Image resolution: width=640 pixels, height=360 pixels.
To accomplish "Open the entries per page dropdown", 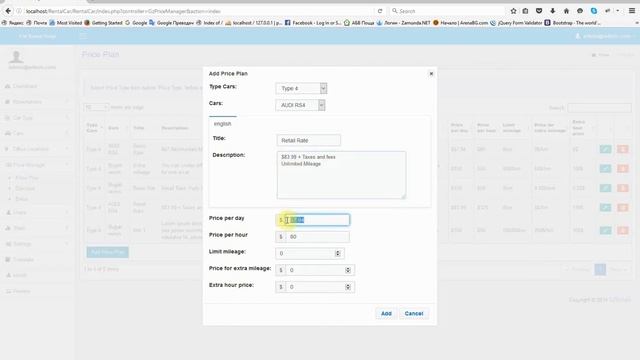I will click(96, 107).
